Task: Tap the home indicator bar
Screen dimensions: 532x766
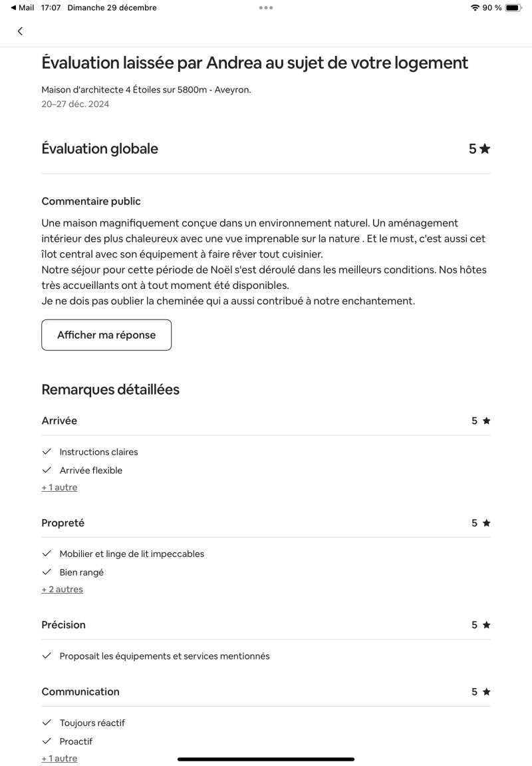Action: click(x=266, y=759)
